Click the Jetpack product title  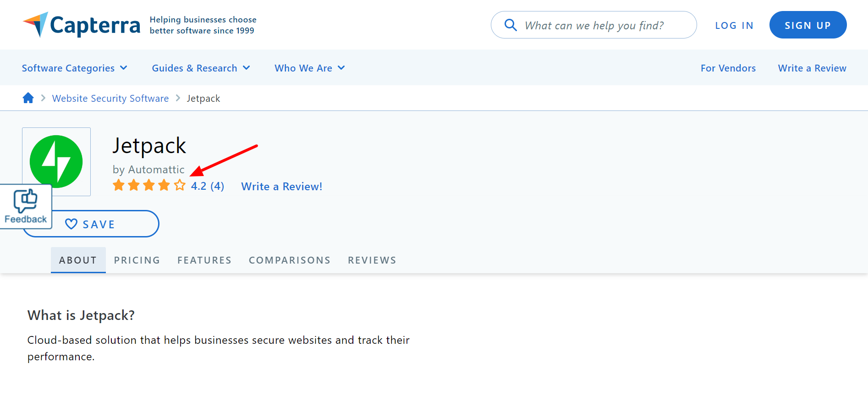click(x=149, y=146)
